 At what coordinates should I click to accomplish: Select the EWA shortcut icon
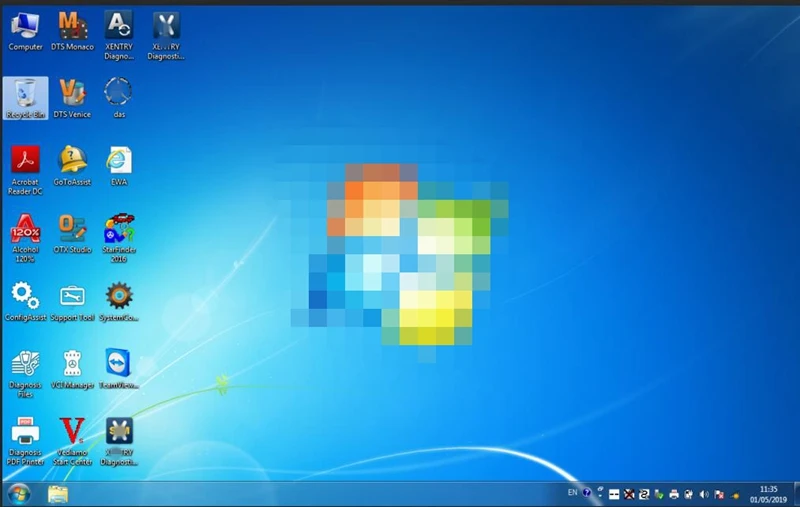(x=119, y=166)
